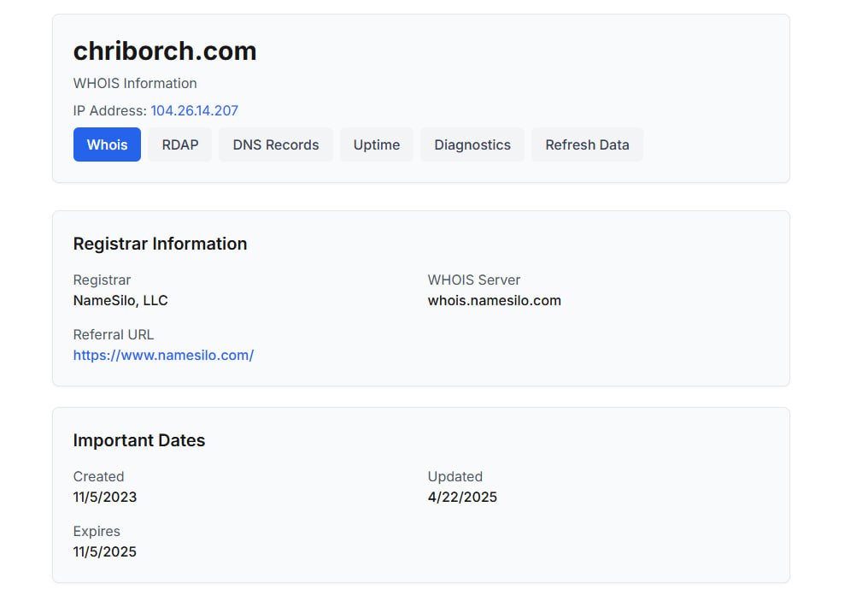Follow the https://www.namesilo.com/ referral link
The height and width of the screenshot is (601, 868).
coord(163,355)
